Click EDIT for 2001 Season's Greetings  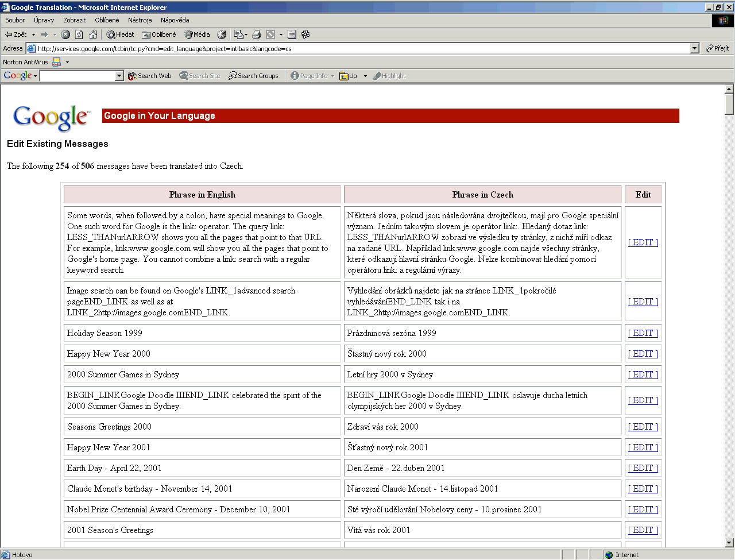point(643,530)
